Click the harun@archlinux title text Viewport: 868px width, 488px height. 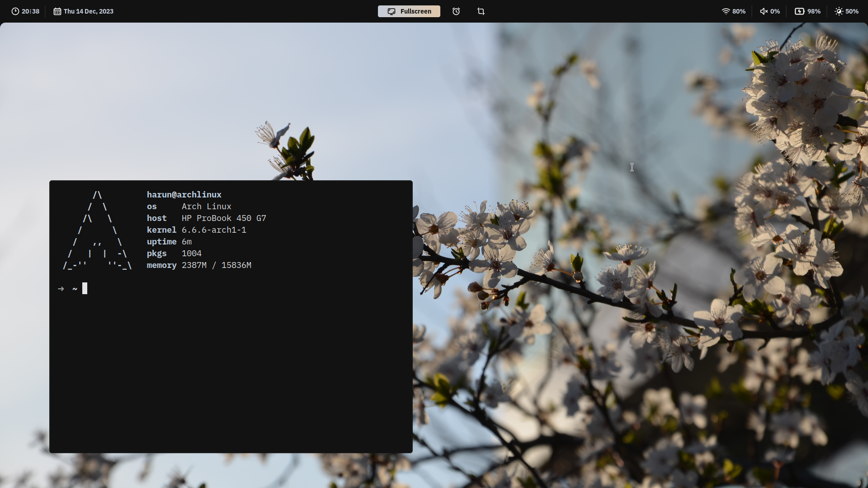point(184,195)
